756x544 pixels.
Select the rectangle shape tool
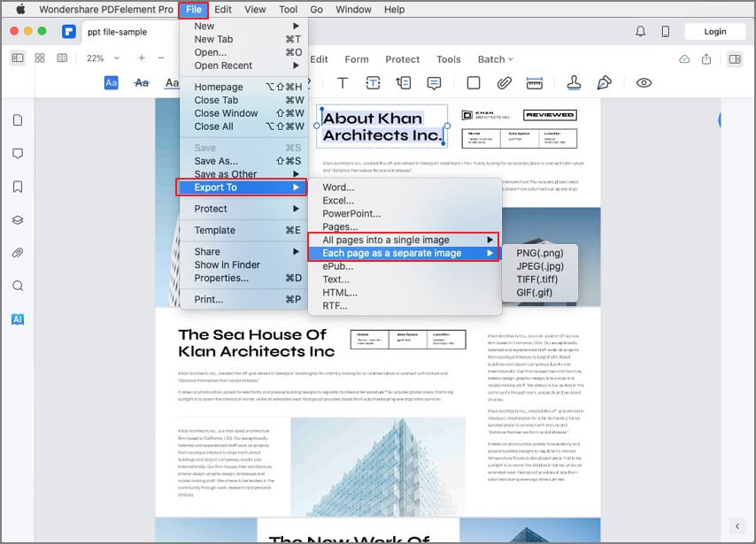[474, 83]
